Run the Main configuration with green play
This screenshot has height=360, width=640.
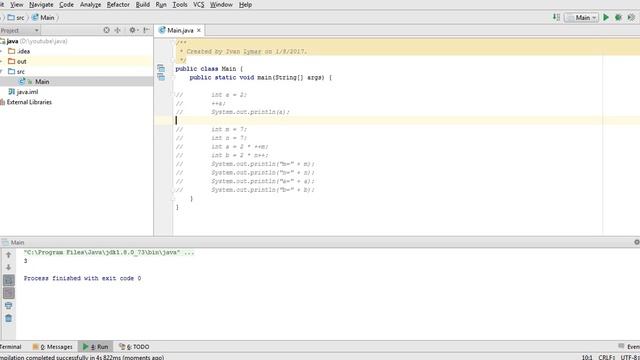pyautogui.click(x=606, y=18)
